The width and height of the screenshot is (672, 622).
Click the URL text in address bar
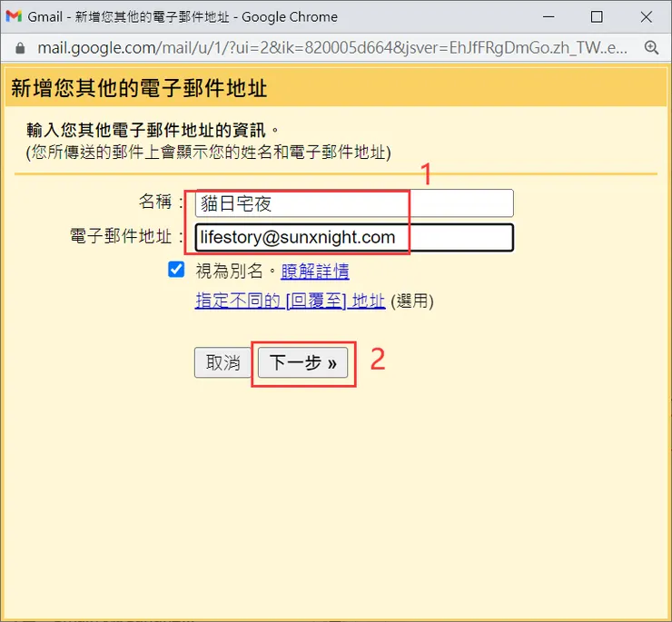pos(332,47)
